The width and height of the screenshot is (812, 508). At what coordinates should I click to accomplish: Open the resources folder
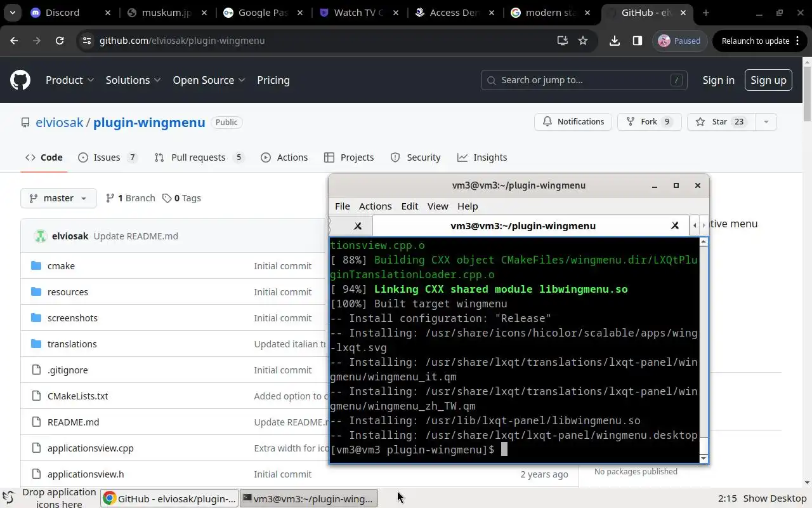68,292
